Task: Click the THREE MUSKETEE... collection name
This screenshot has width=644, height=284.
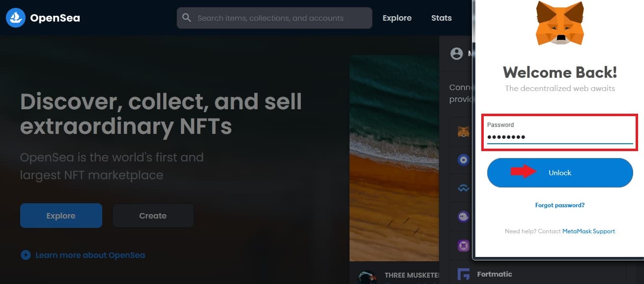Action: [411, 276]
